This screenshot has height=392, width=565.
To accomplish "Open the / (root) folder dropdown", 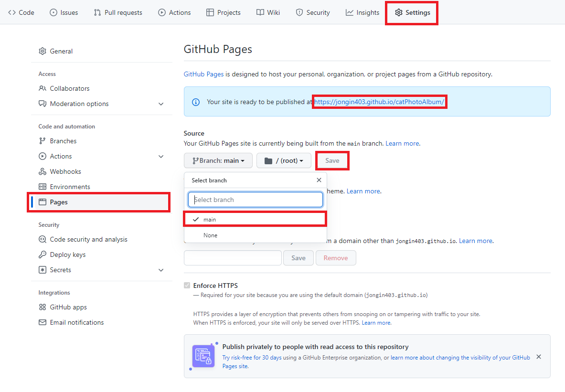I will (284, 161).
